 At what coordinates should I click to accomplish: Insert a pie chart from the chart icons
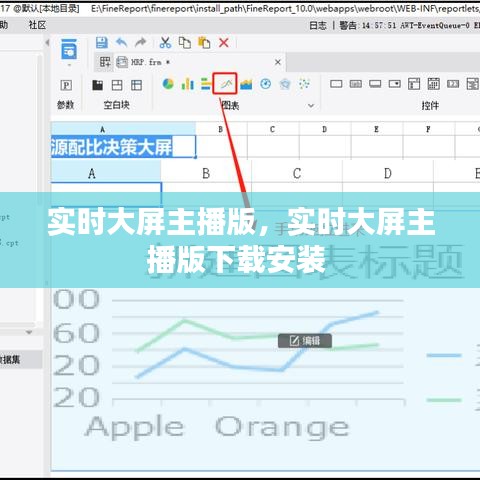[168, 84]
